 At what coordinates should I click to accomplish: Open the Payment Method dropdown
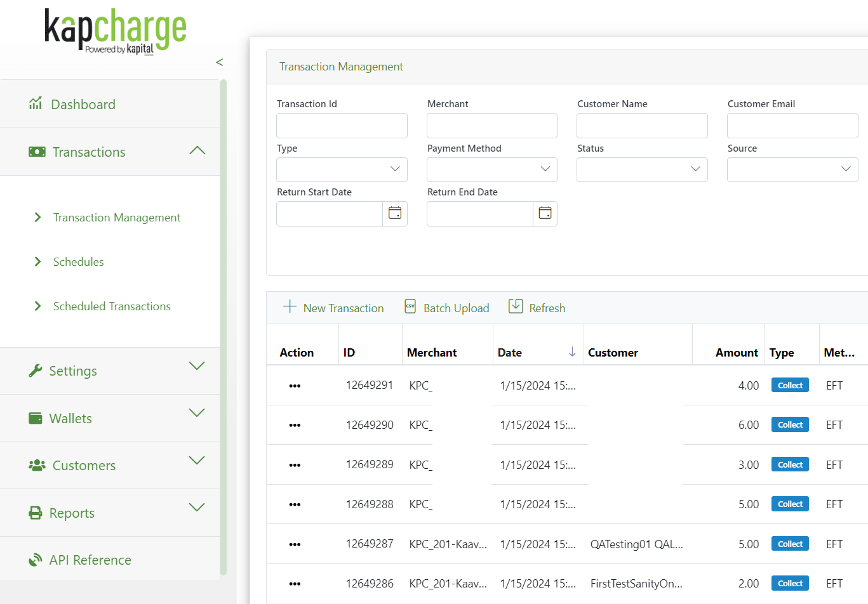point(491,169)
